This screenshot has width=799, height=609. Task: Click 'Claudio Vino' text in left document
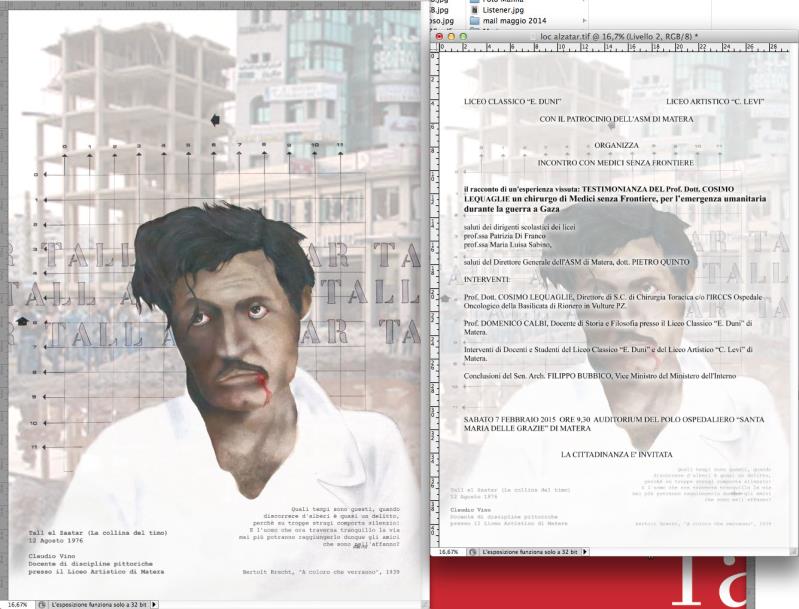51,556
